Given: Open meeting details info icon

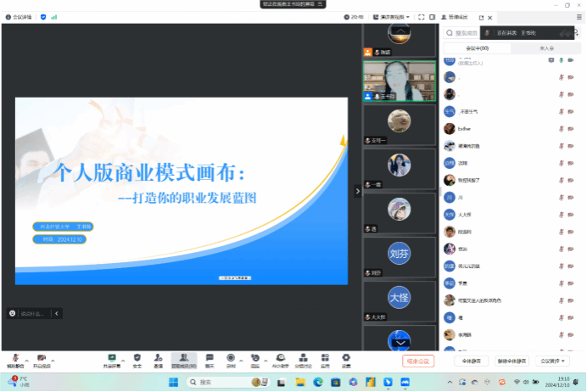Looking at the screenshot, I should (x=8, y=17).
